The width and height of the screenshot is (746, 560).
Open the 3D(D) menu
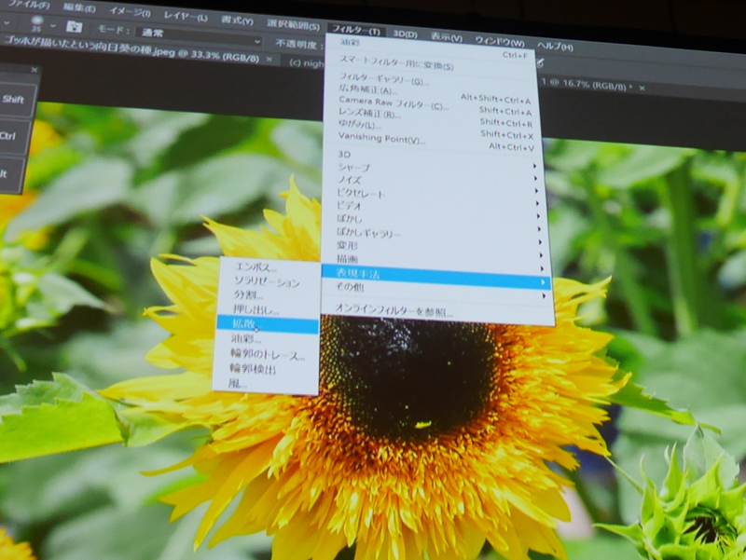coord(406,34)
